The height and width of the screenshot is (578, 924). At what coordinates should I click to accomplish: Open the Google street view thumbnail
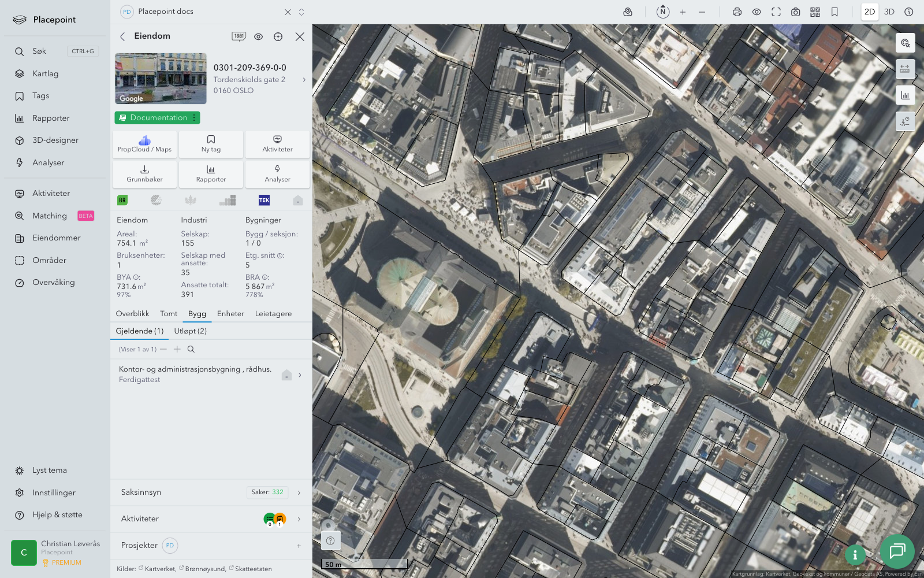click(161, 79)
